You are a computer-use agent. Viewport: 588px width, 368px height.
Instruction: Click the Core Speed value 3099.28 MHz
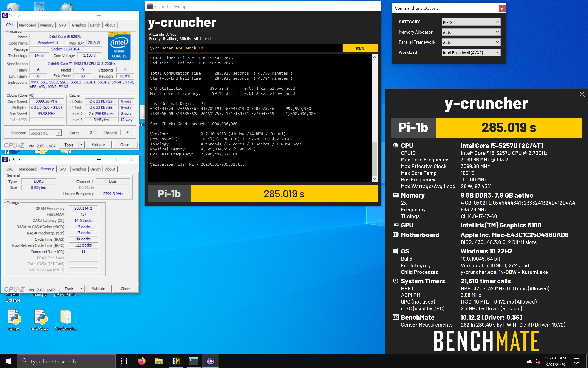(x=46, y=101)
